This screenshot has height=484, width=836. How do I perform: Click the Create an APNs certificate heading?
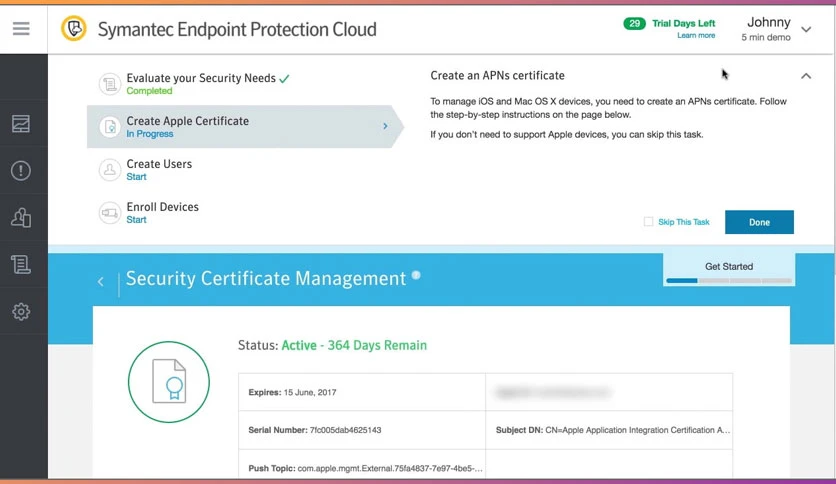click(x=497, y=76)
